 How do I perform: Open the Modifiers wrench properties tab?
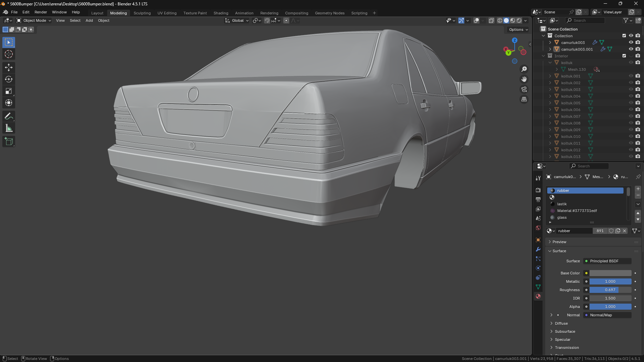[x=538, y=249]
